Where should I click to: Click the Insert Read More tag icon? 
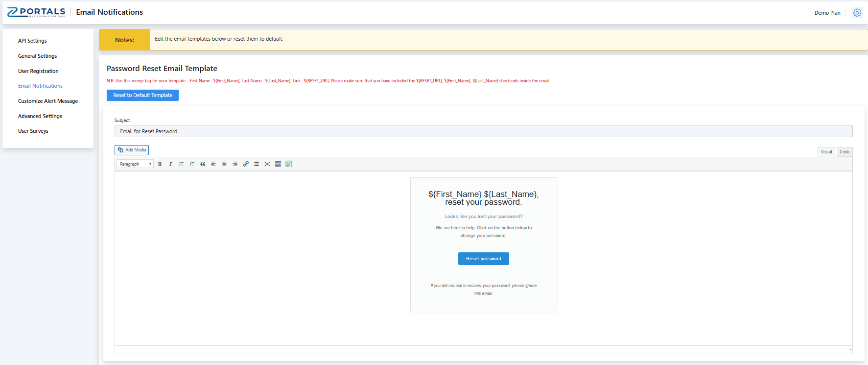pyautogui.click(x=257, y=164)
